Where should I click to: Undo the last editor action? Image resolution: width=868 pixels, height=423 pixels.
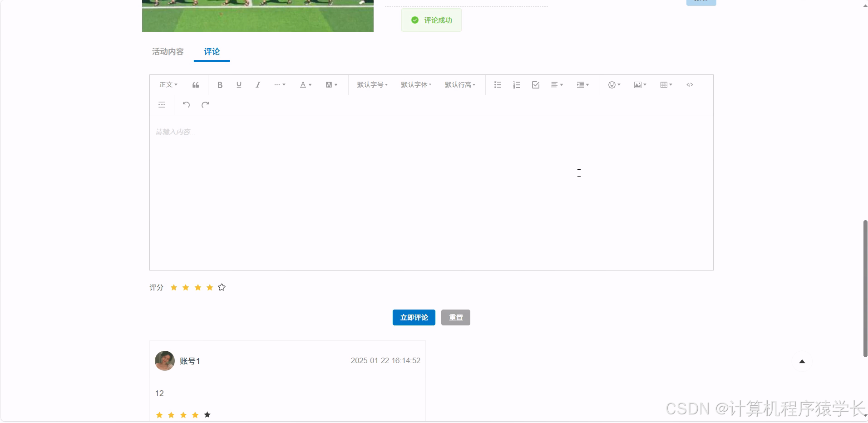pos(186,104)
